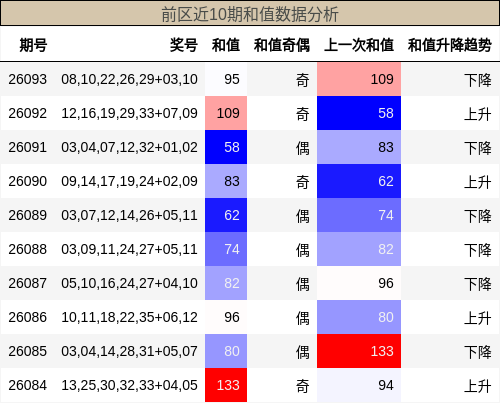Click prize numbers 03,04,14,28,31+05,07

coord(129,351)
